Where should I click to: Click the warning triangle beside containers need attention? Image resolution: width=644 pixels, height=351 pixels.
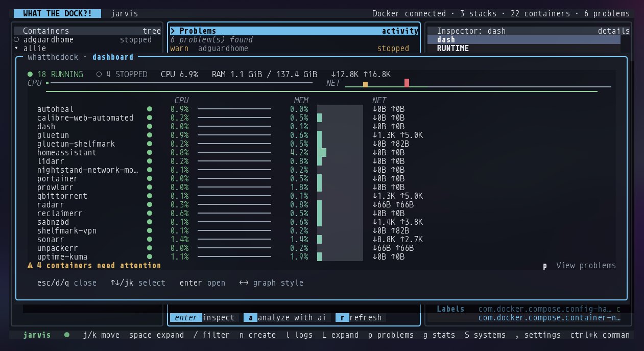point(30,266)
